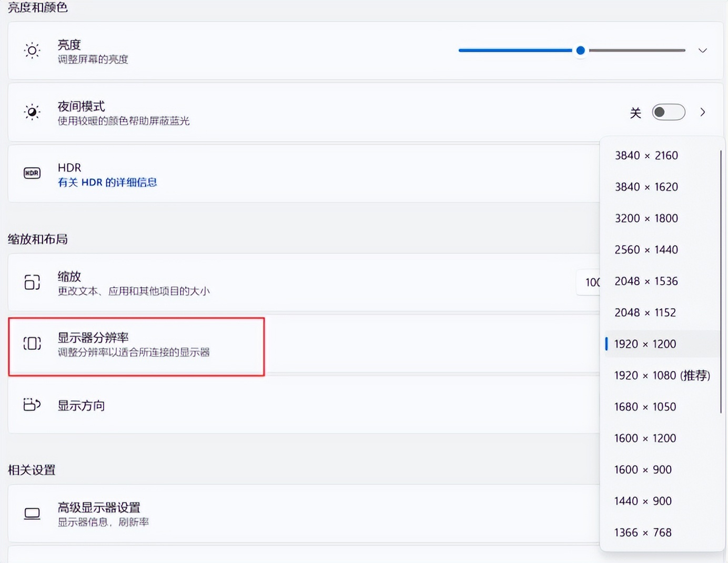
Task: Click the unfilled end of the brightness slider
Action: tap(637, 51)
